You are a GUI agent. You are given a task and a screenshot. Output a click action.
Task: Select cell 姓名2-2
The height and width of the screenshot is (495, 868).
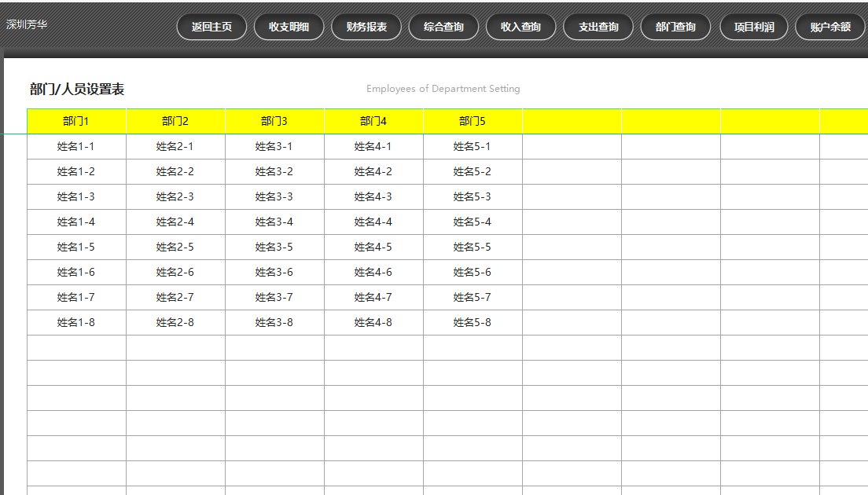175,171
